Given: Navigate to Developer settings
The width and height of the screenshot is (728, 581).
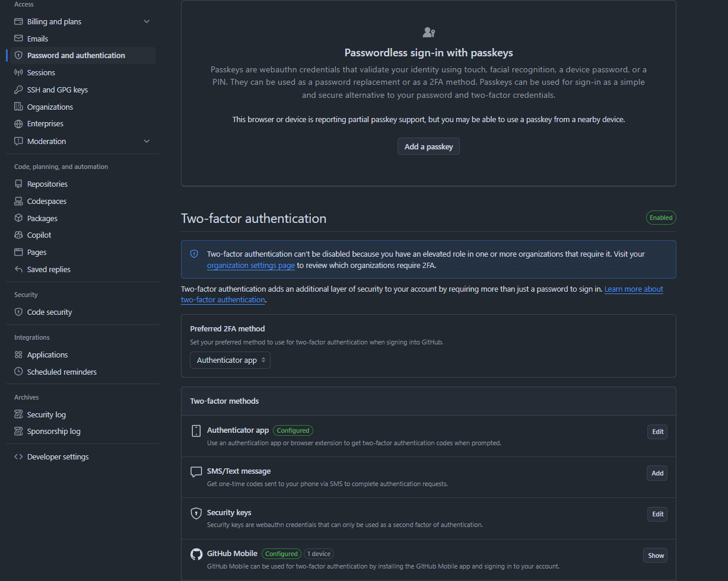Looking at the screenshot, I should pyautogui.click(x=82, y=457).
